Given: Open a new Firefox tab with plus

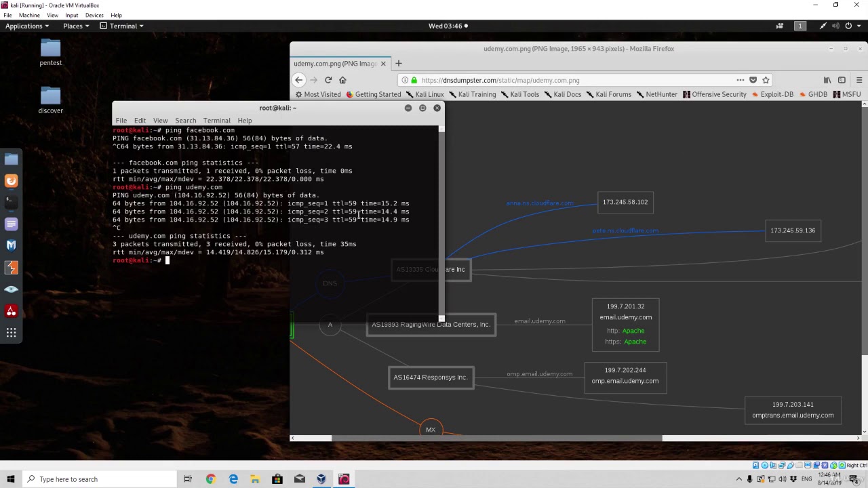Looking at the screenshot, I should point(398,63).
